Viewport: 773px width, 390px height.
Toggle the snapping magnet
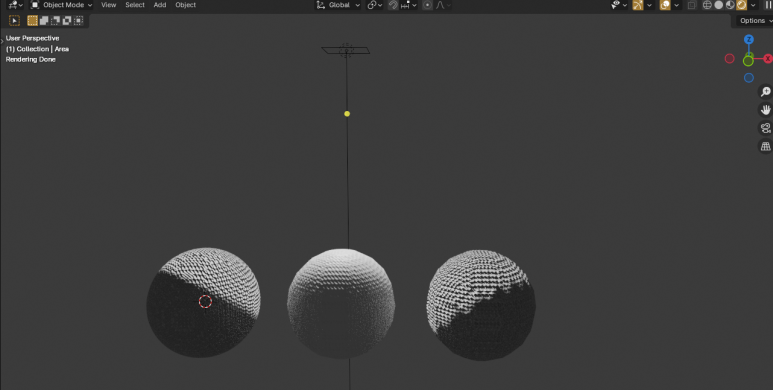(x=393, y=5)
